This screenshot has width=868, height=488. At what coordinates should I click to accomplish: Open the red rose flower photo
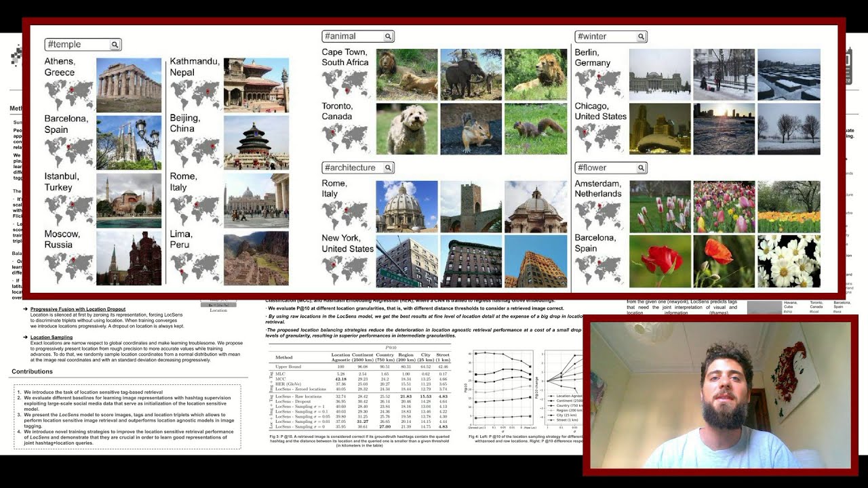pyautogui.click(x=660, y=261)
